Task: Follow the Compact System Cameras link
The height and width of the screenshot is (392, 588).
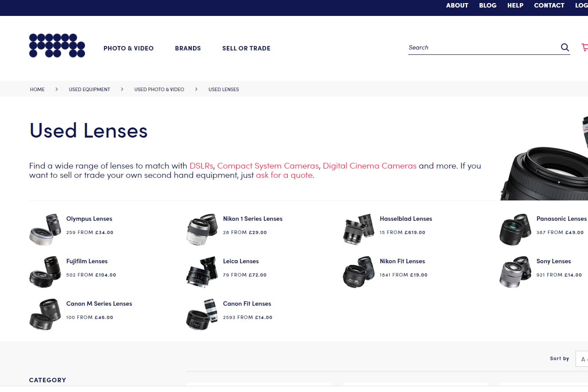Action: (268, 166)
